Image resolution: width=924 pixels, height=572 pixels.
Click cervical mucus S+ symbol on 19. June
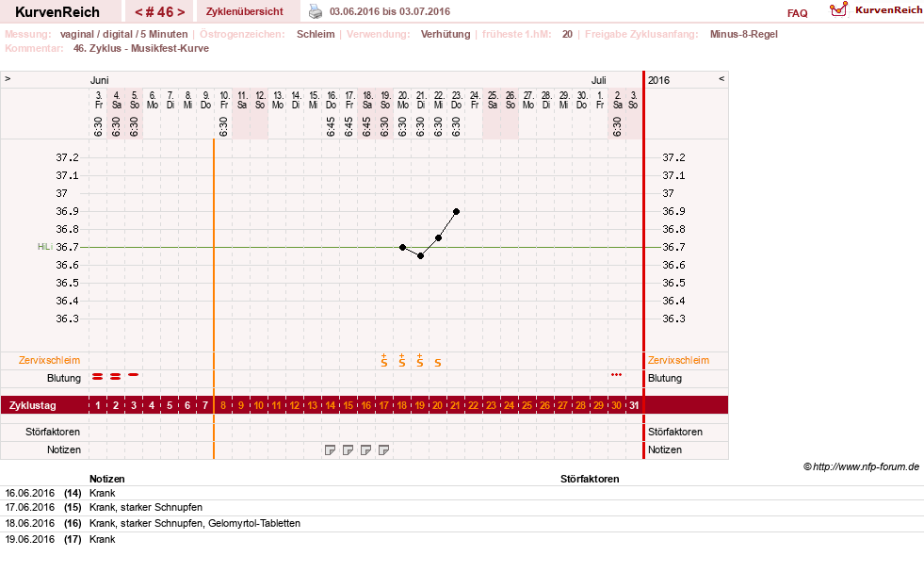pyautogui.click(x=384, y=360)
